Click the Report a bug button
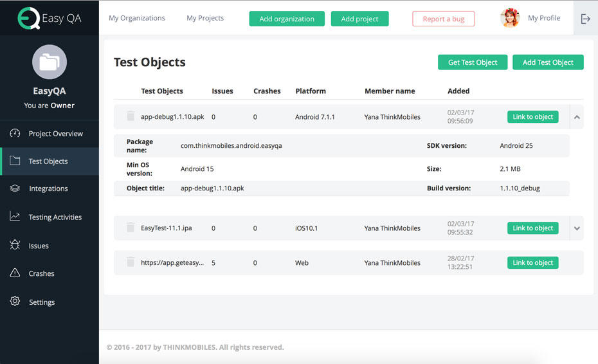The width and height of the screenshot is (598, 364). pos(443,19)
